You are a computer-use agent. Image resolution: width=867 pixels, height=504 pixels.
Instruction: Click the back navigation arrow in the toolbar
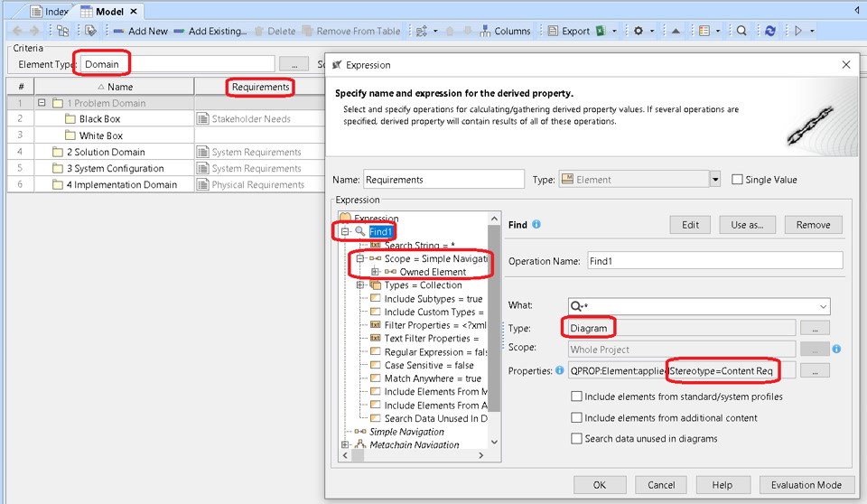[x=17, y=31]
